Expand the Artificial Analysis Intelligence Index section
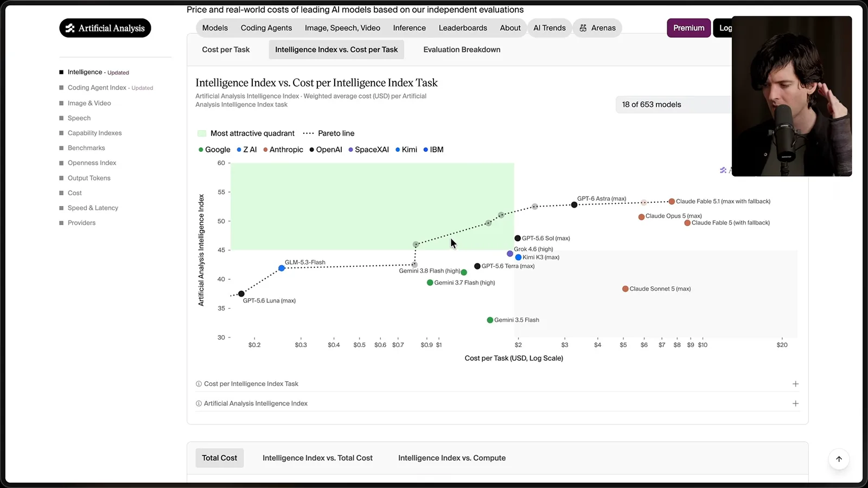Viewport: 868px width, 488px height. coord(795,403)
